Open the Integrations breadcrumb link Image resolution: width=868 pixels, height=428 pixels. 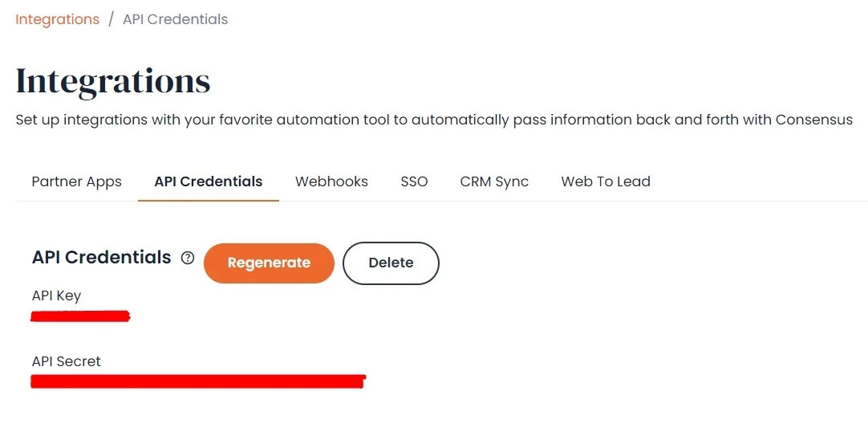(58, 19)
